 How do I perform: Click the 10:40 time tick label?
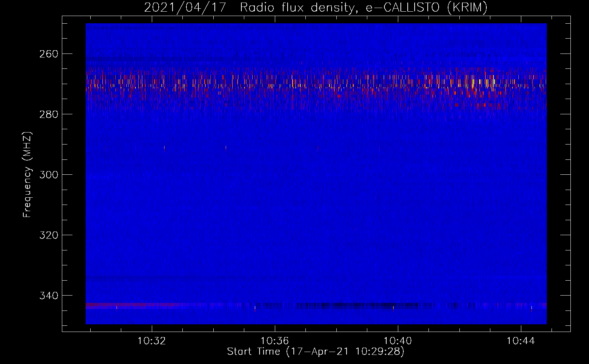(398, 341)
